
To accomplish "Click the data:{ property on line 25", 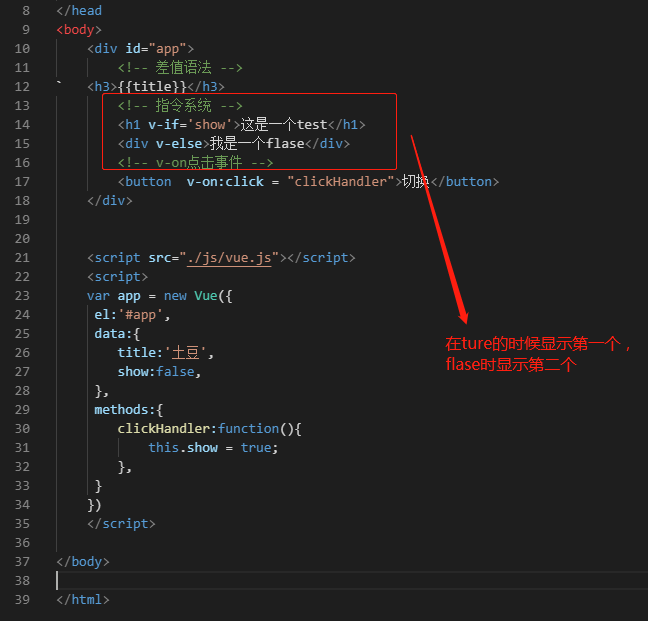I will [x=117, y=333].
